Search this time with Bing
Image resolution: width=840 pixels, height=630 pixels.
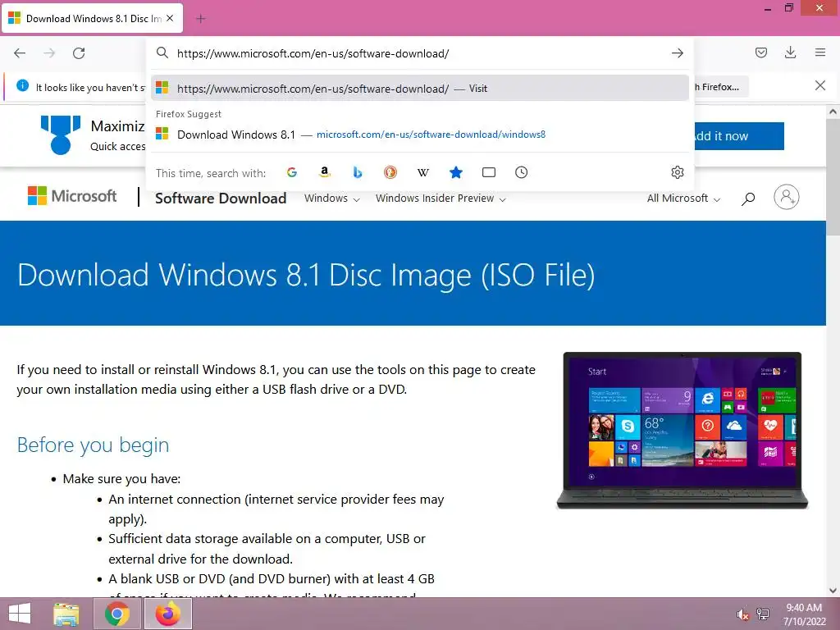pyautogui.click(x=358, y=172)
